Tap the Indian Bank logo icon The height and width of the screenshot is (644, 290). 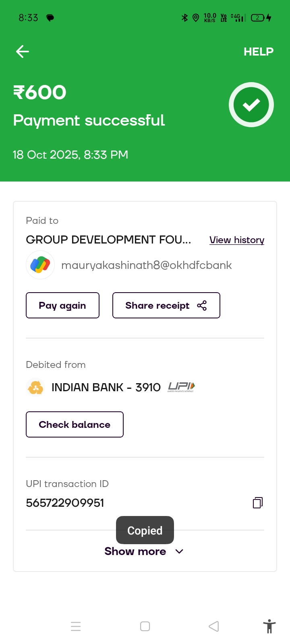(35, 387)
